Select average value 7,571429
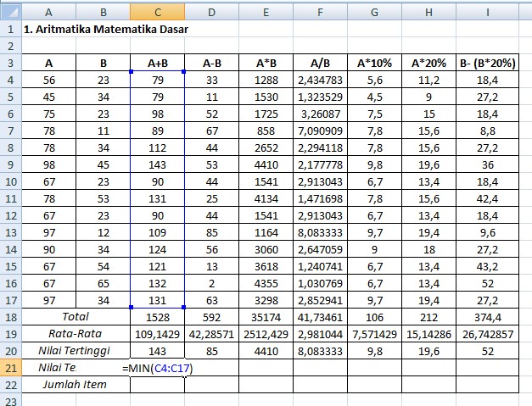The width and height of the screenshot is (532, 406). [x=374, y=334]
